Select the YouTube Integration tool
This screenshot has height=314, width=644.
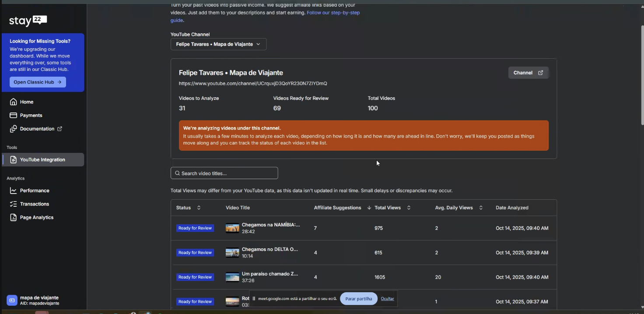42,160
